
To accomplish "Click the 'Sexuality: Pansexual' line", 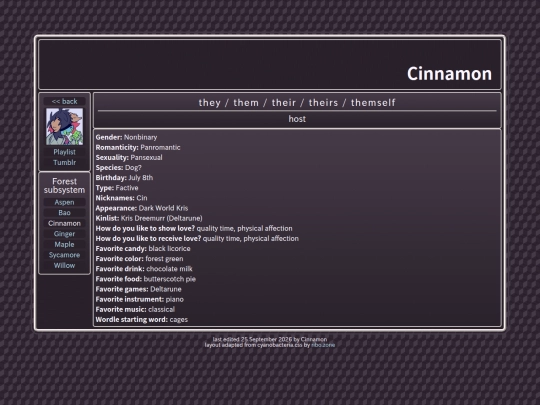I will pos(129,157).
